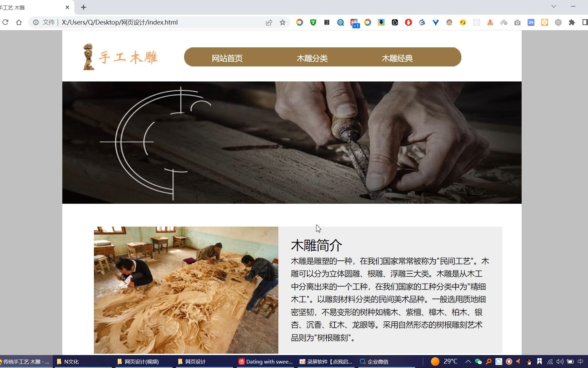Open the browser tab search dropdown arrow
This screenshot has width=588, height=368.
click(554, 6)
